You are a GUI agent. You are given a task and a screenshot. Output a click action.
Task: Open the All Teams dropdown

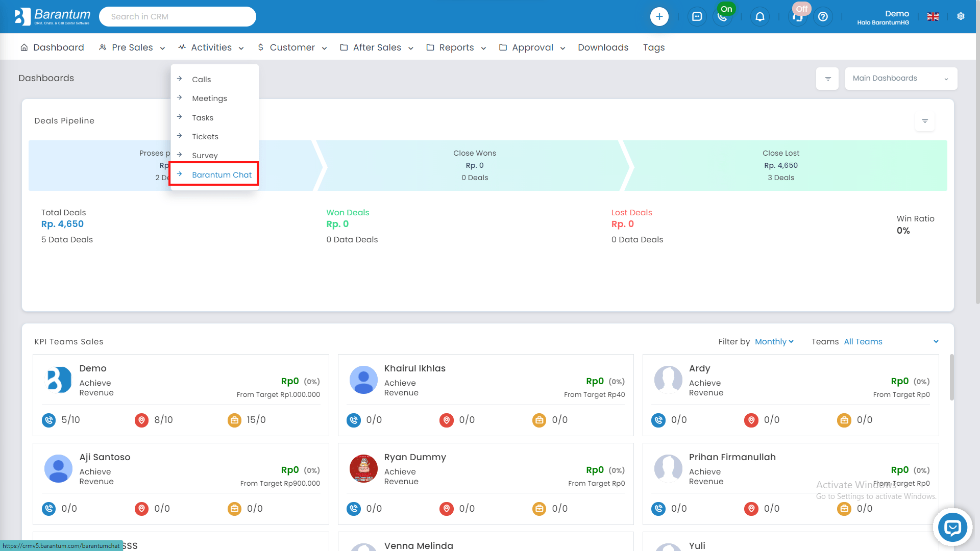coord(891,342)
